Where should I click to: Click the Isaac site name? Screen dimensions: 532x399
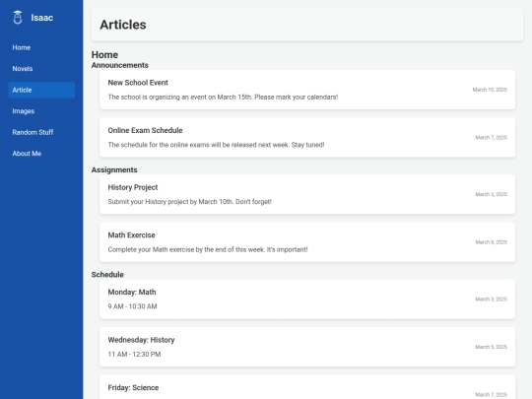41,18
